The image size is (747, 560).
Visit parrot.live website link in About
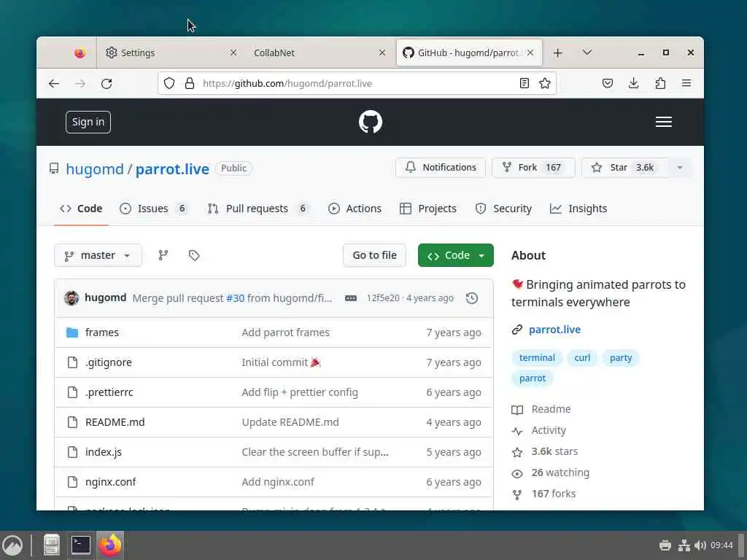[x=554, y=330]
